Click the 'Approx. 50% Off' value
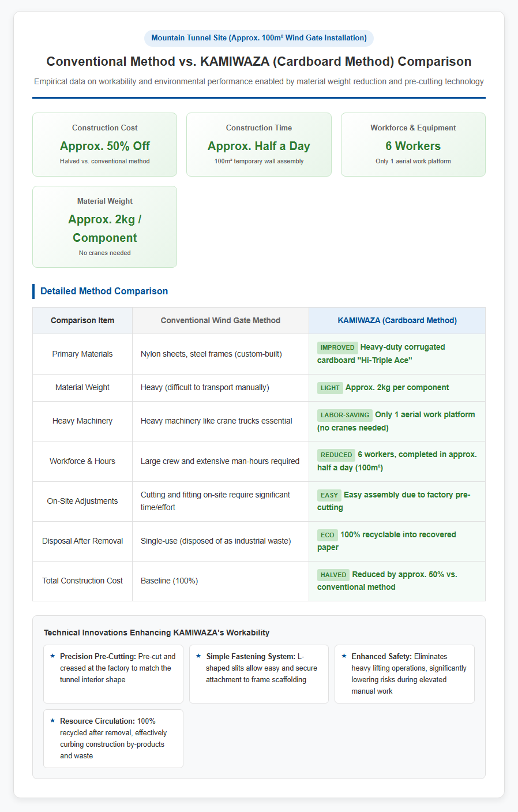Viewport: 518px width, 812px height. click(x=105, y=146)
